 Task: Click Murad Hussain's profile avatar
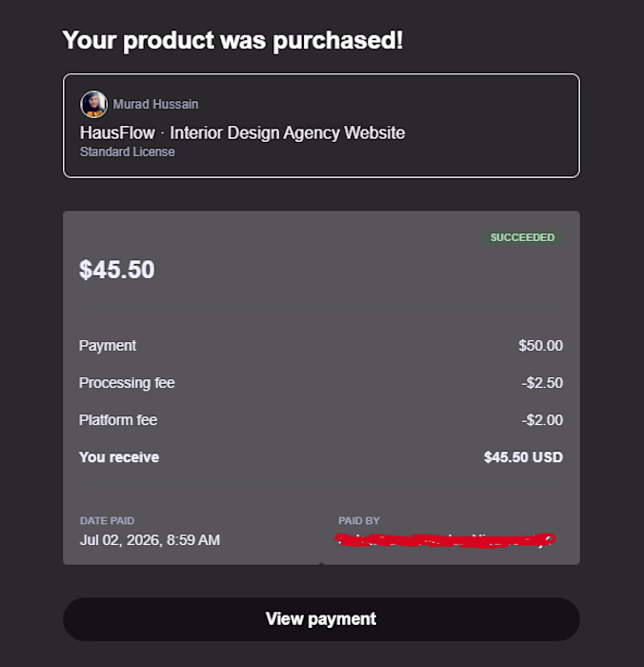93,104
